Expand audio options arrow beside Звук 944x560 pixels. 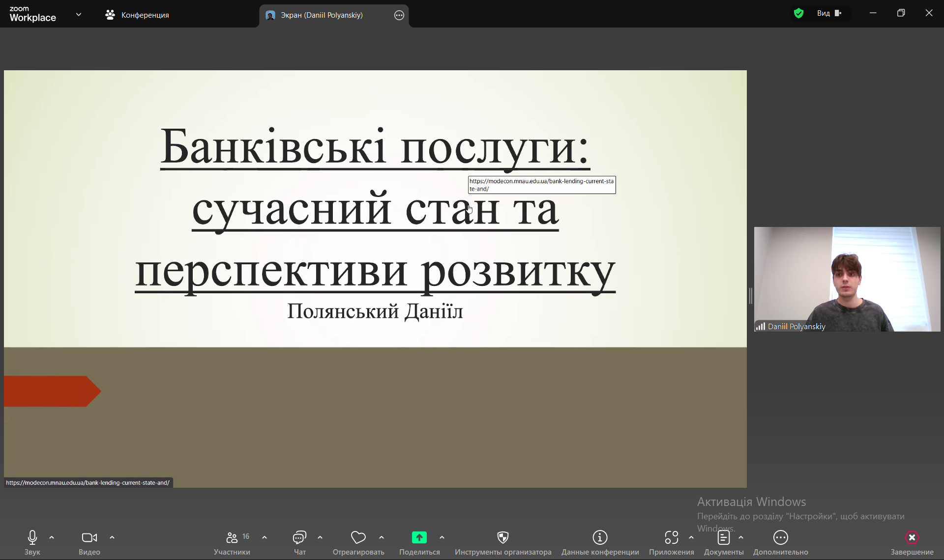pos(52,537)
